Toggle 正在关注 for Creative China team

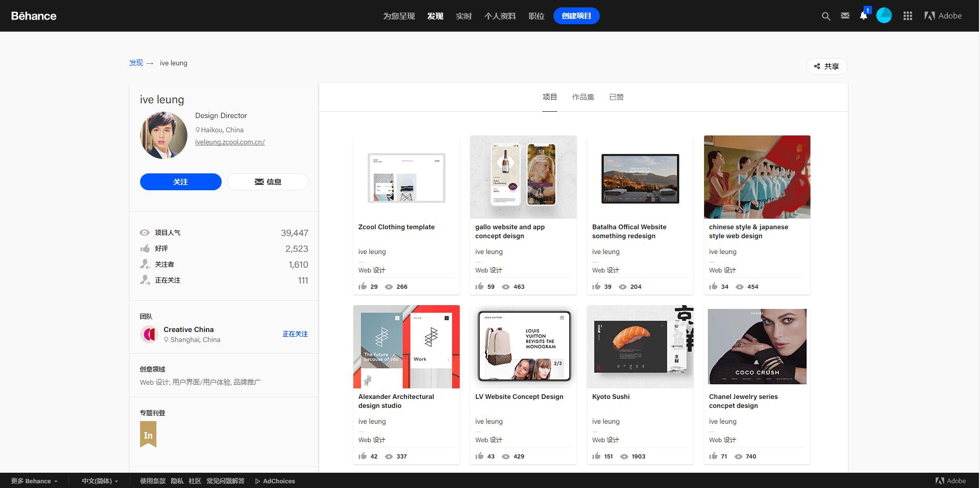coord(295,334)
